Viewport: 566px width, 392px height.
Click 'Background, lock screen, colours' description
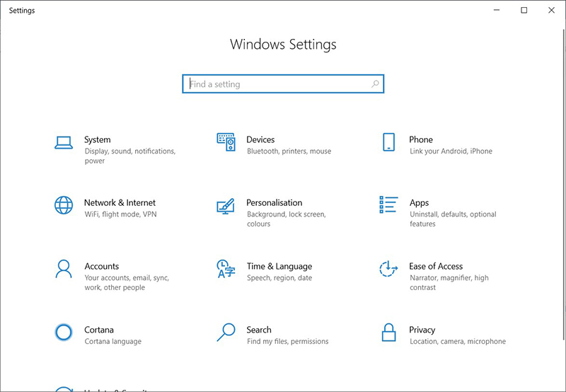[287, 219]
